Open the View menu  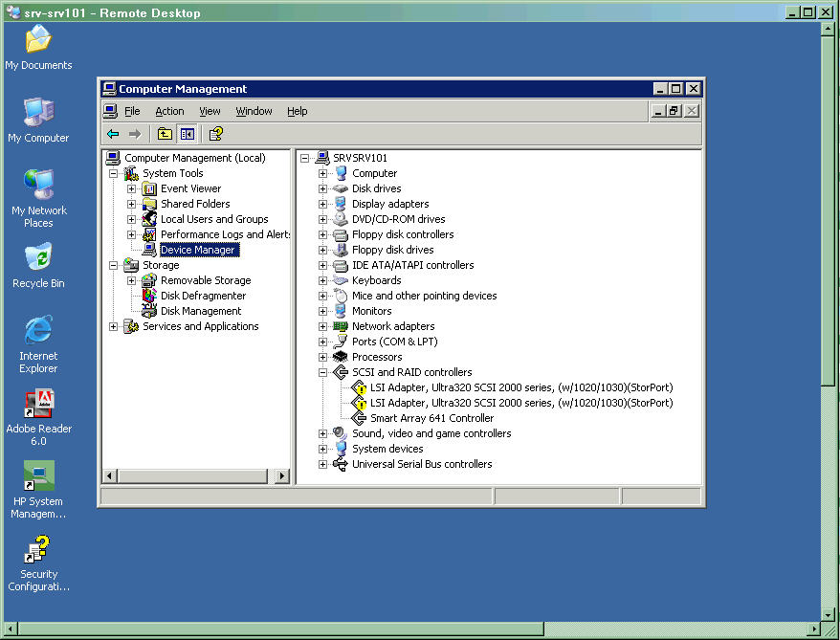click(210, 111)
